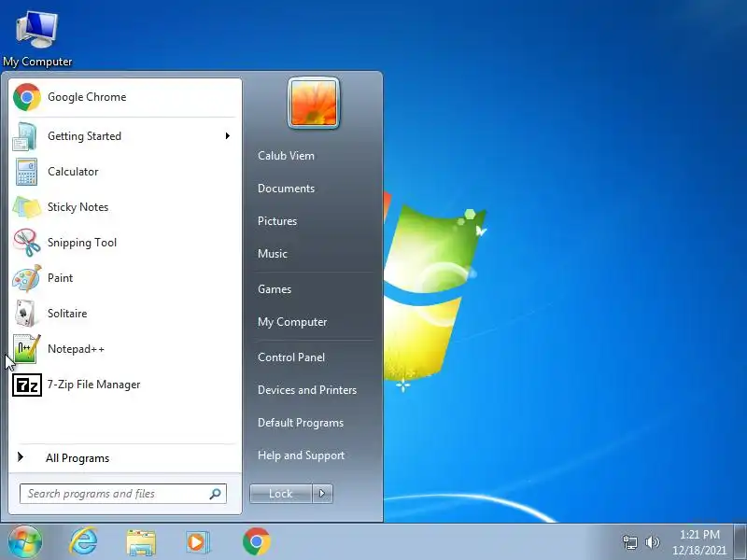Open Internet Explorer on the taskbar
Screen dimensions: 747x560
[83, 542]
